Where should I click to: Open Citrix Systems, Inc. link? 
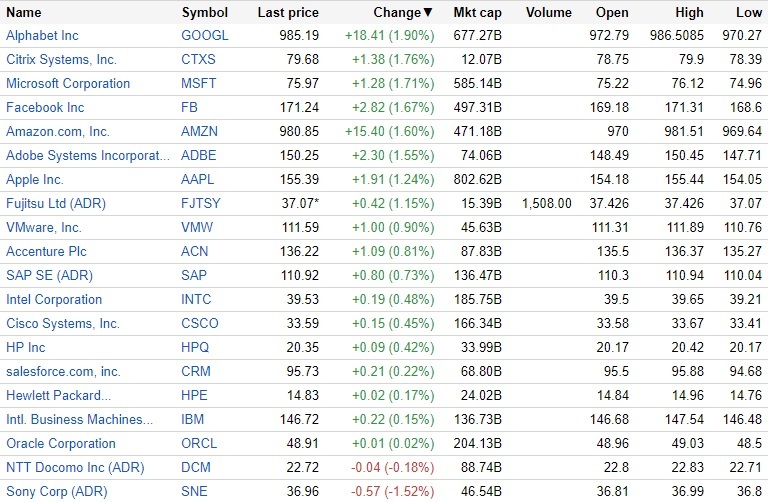(61, 60)
